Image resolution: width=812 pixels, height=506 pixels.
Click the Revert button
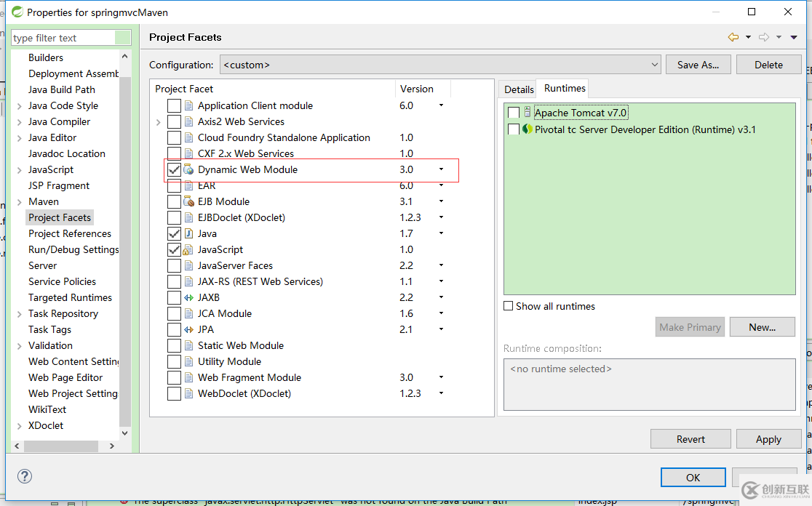coord(690,438)
